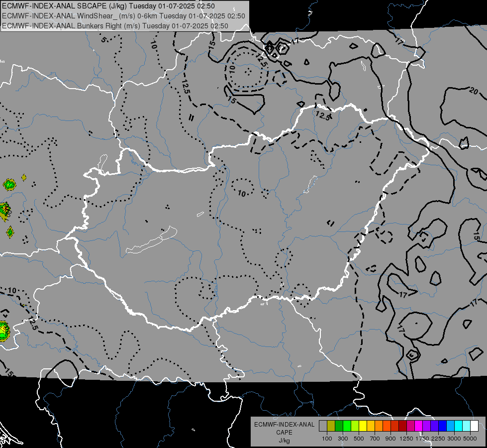Viewport: 487px width, 448px height.
Task: Click the J/kg unit label in the legend
Action: (284, 441)
